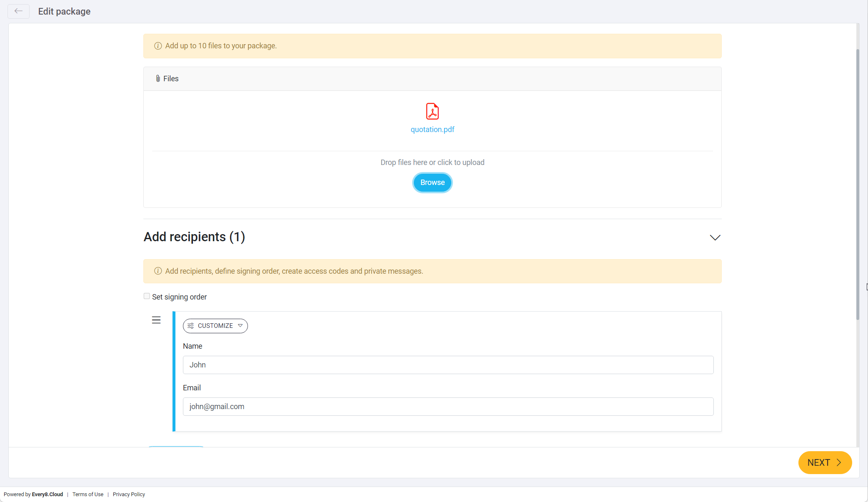The image size is (868, 502).
Task: Click the info icon in files notice
Action: [158, 46]
